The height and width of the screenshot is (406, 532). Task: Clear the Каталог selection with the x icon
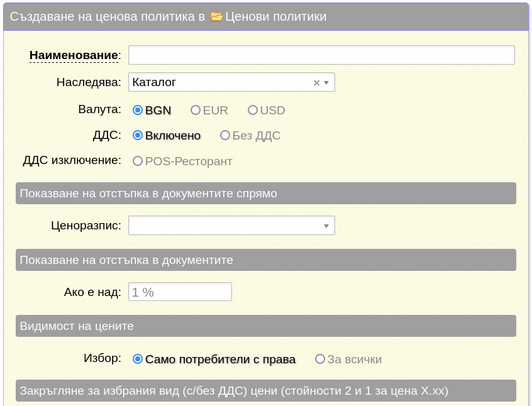[316, 82]
